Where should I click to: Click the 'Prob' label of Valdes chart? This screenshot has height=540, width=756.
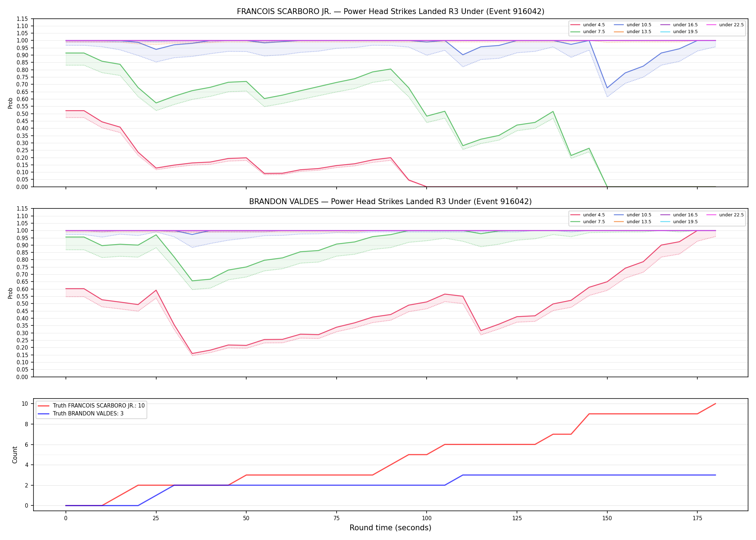click(10, 293)
